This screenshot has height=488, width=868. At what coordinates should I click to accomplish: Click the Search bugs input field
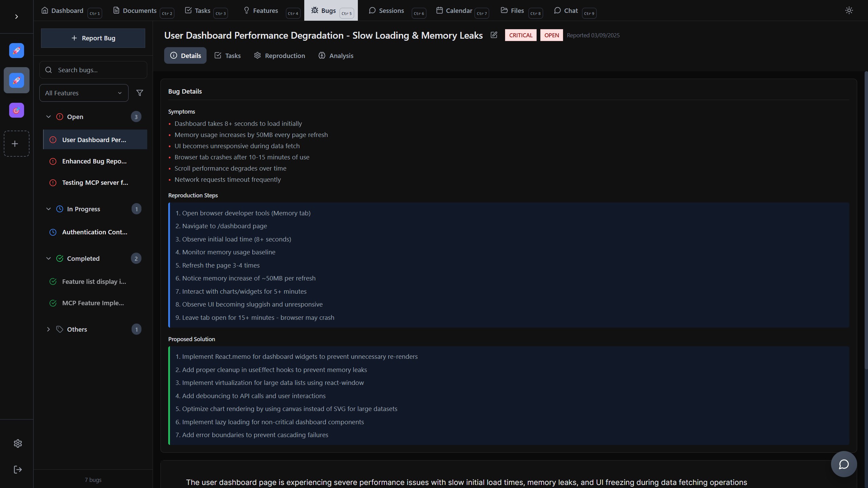click(x=98, y=70)
